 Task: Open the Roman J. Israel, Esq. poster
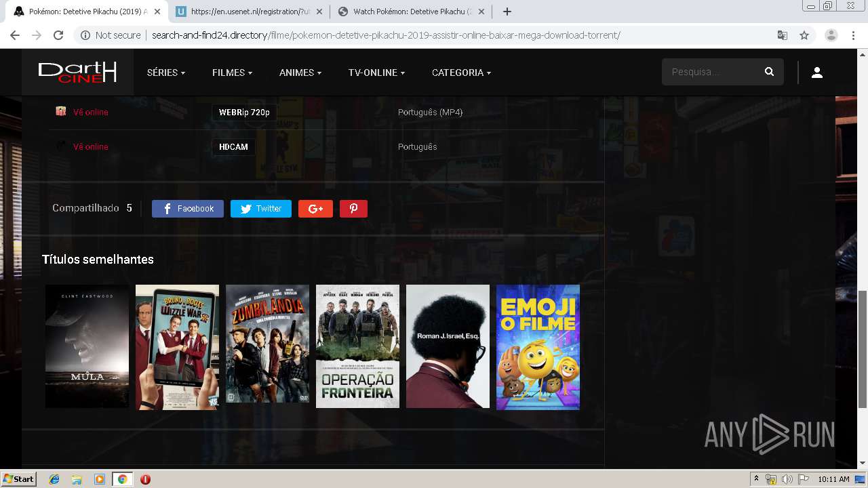pos(448,346)
